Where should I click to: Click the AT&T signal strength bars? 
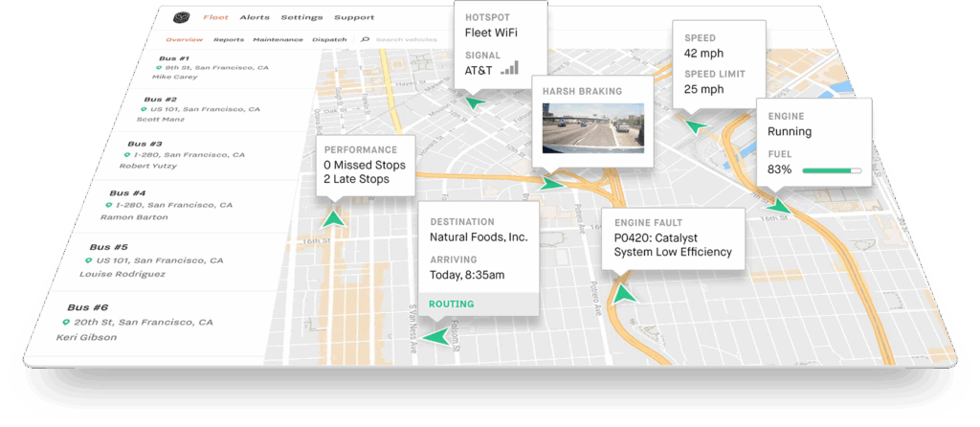[x=509, y=68]
